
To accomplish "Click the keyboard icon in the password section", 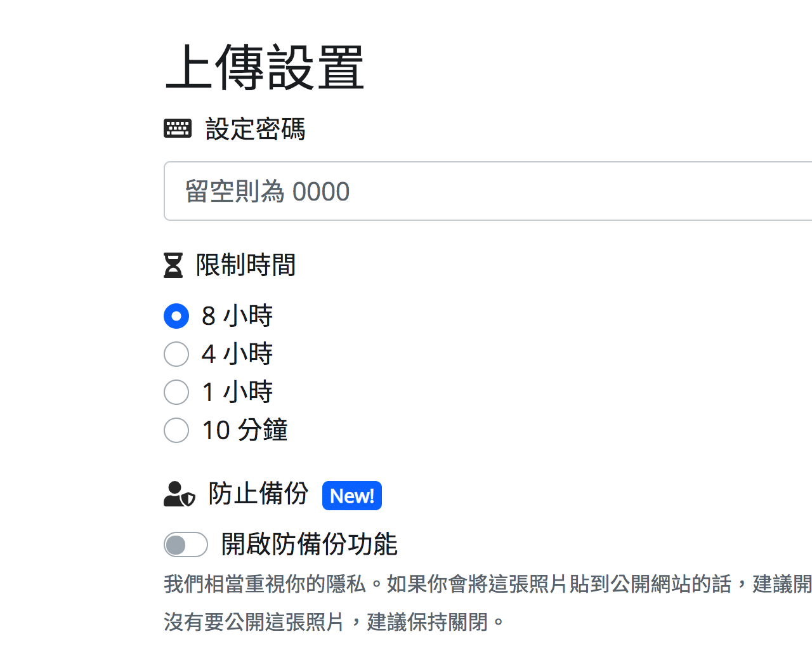I will (x=178, y=128).
